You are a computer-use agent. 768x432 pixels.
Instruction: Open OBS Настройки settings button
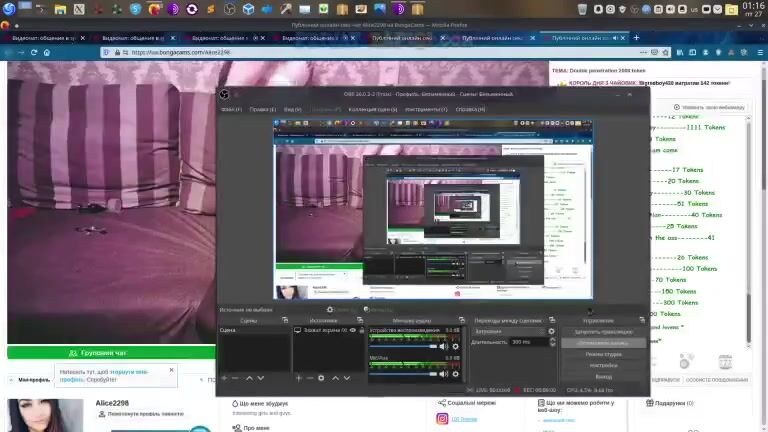(x=603, y=365)
